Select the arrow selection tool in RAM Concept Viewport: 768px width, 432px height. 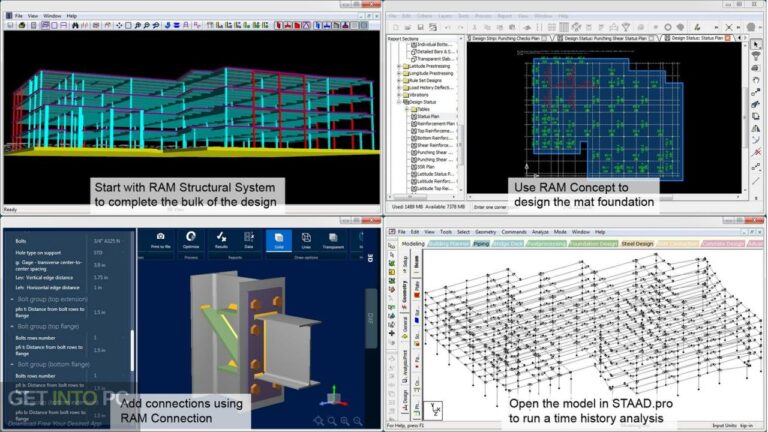756,45
